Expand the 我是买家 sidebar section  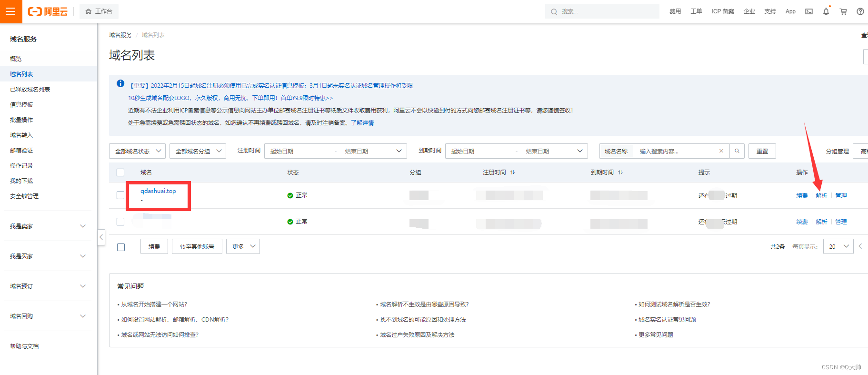point(48,256)
